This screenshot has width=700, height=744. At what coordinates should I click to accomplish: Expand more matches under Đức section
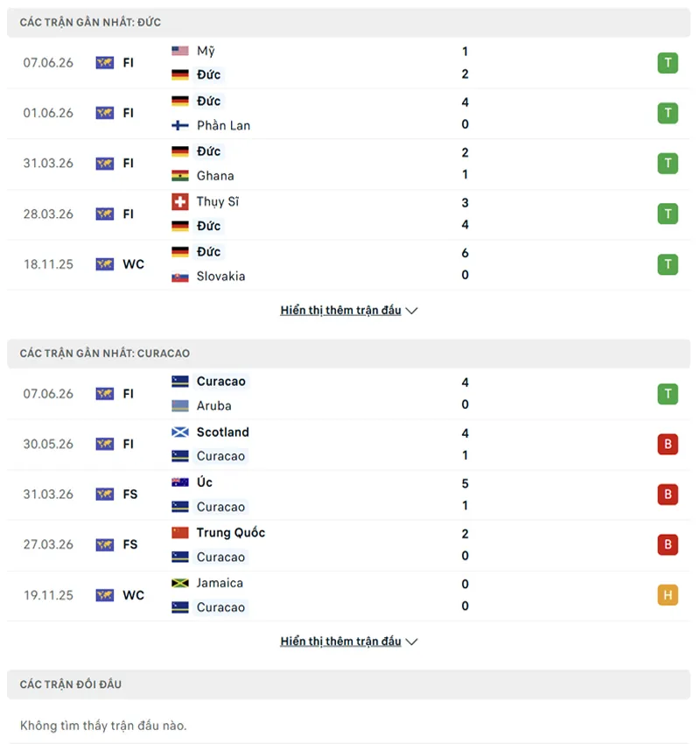[348, 311]
